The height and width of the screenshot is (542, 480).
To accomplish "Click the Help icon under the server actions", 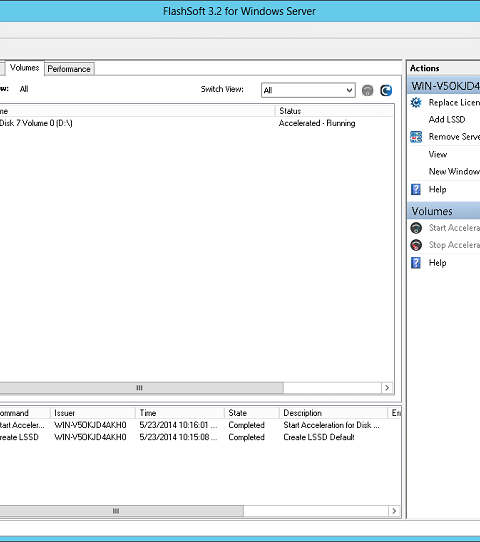I will [416, 189].
